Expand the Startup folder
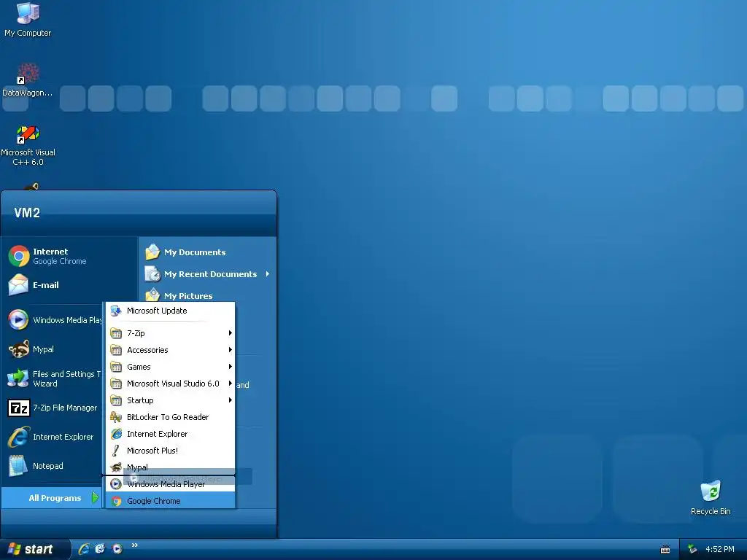The image size is (747, 560). click(171, 400)
